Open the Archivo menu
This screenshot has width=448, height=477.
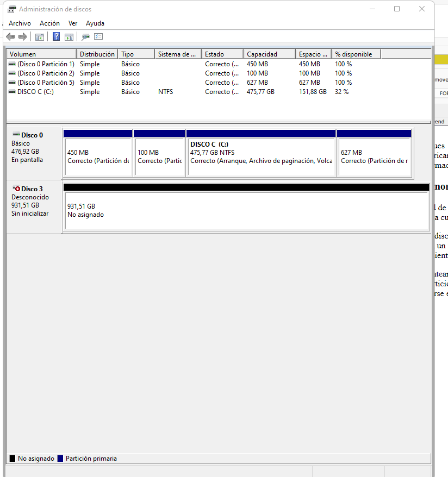point(20,23)
